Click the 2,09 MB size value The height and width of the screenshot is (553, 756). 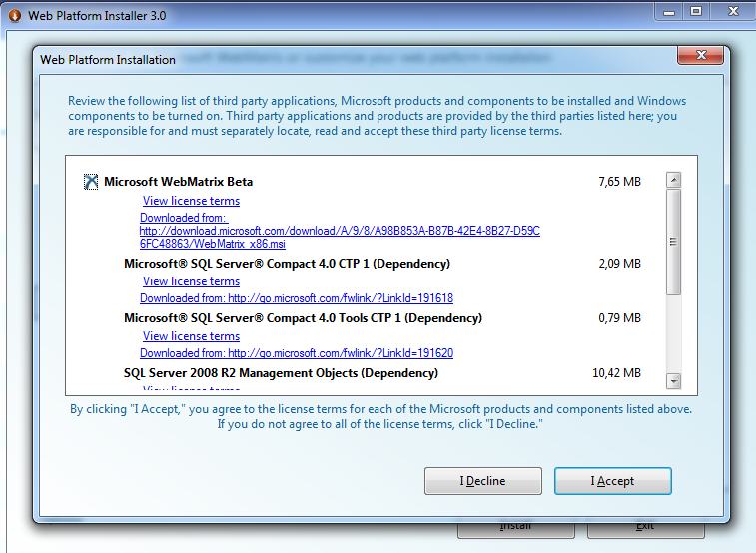point(619,264)
